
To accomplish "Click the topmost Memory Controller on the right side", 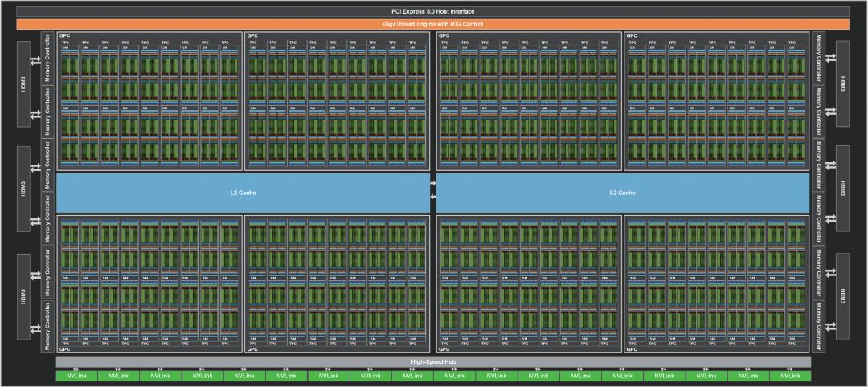I will (x=819, y=57).
